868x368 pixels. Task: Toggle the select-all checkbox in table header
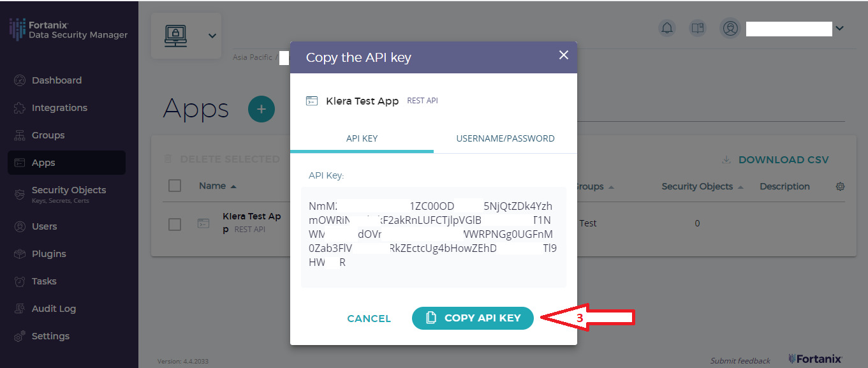coord(175,186)
